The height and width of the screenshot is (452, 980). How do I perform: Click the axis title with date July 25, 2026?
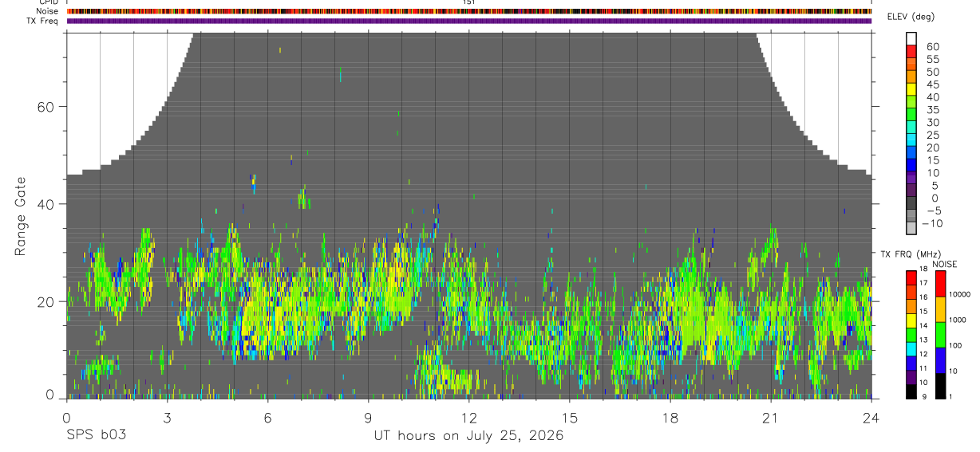[469, 436]
